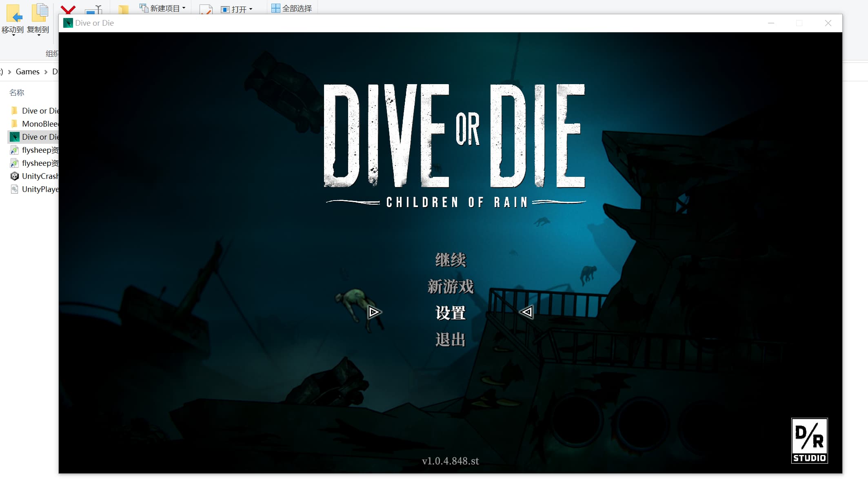Minimize the Dive or Die game window
The height and width of the screenshot is (484, 868).
771,23
